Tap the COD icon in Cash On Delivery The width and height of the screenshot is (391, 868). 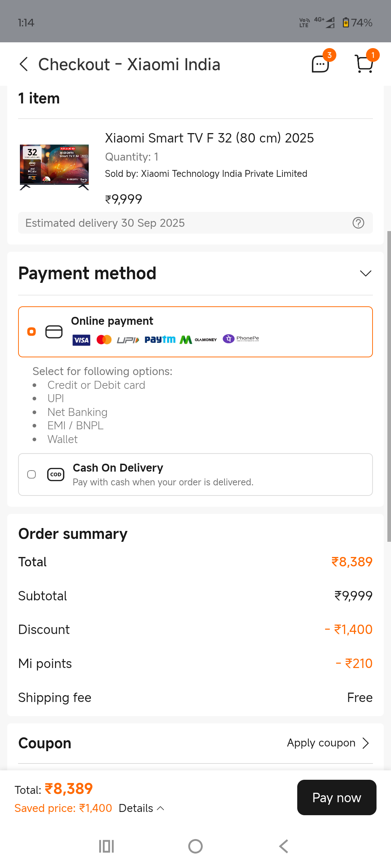click(56, 475)
